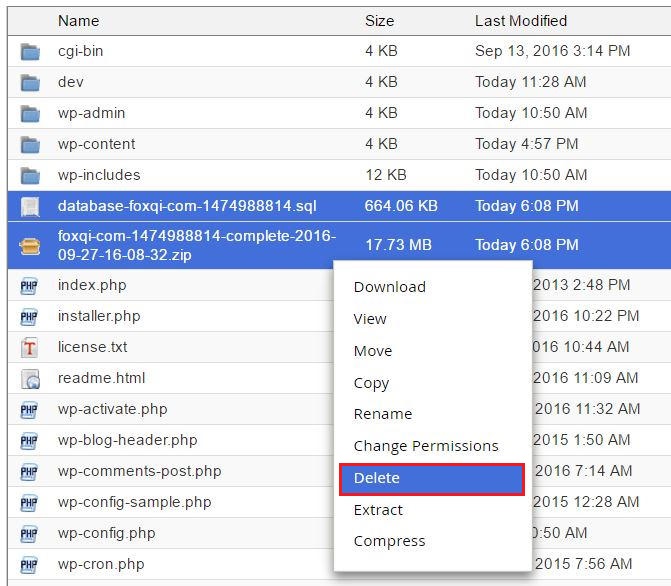Click the wp-includes folder icon

30,176
